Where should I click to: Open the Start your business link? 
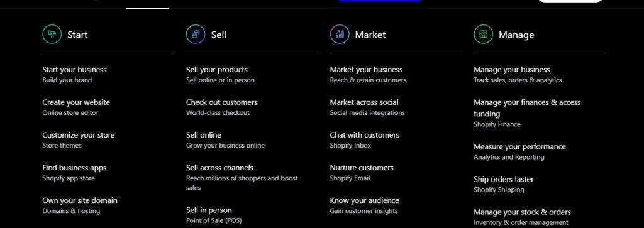(x=74, y=74)
